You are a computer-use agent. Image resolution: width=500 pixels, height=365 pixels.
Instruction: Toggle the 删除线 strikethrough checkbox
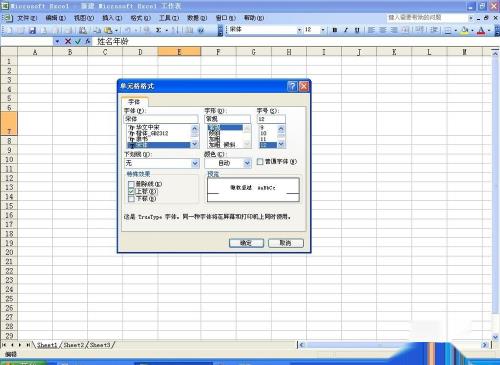(131, 184)
